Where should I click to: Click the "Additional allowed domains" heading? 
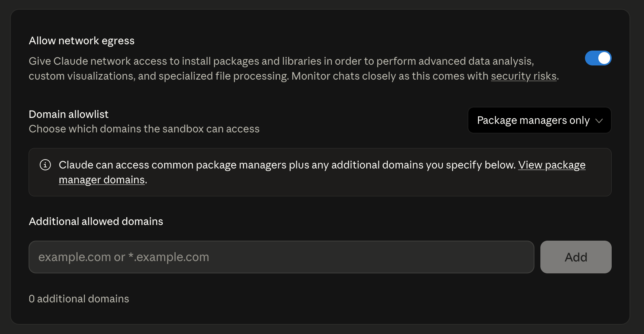[96, 221]
